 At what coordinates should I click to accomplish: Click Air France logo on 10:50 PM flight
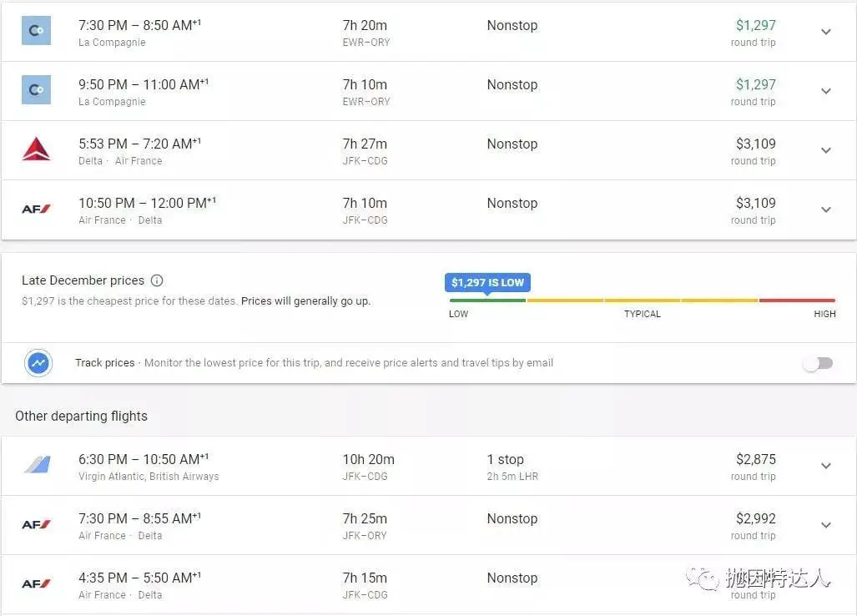pos(36,209)
